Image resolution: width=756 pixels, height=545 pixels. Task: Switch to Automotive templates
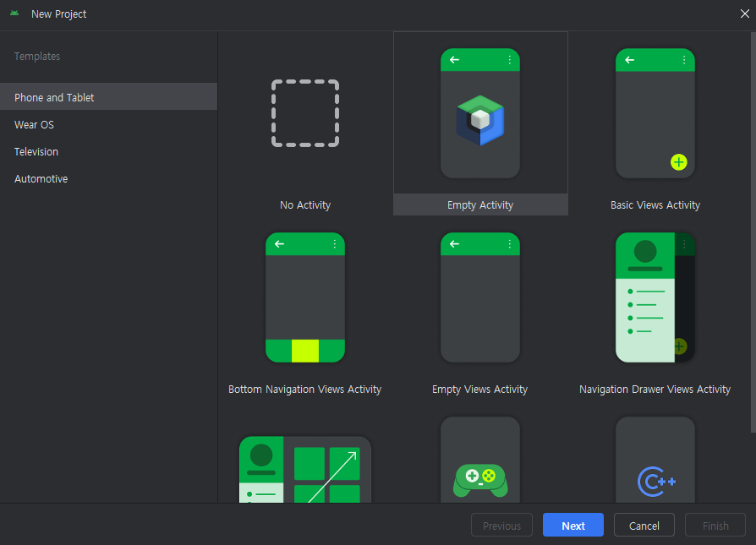[108, 178]
